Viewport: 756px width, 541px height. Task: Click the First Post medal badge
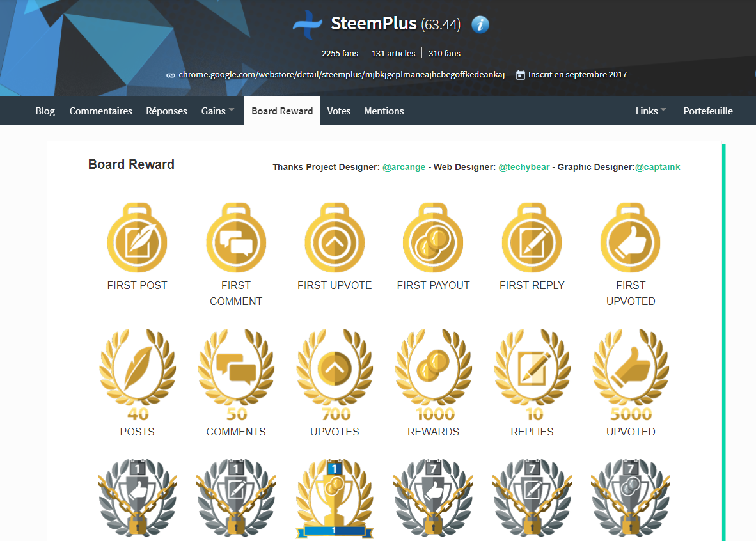(x=138, y=238)
